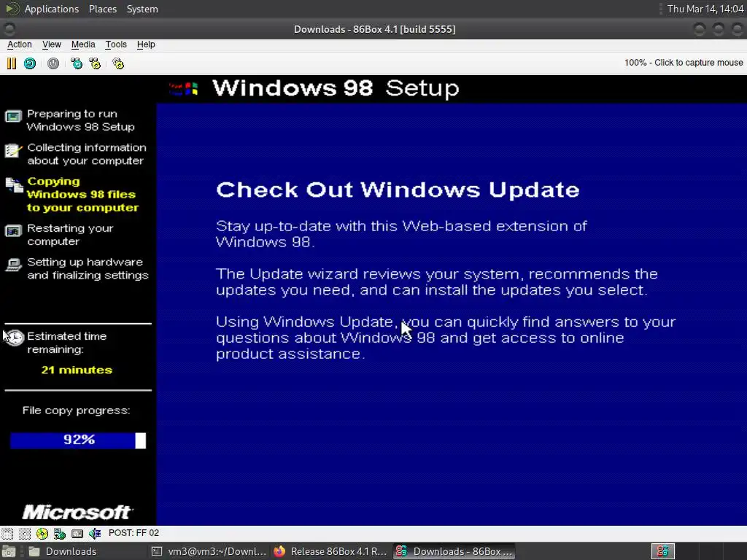Click 'Collecting information about your computer' step
747x560 pixels.
[x=87, y=154]
